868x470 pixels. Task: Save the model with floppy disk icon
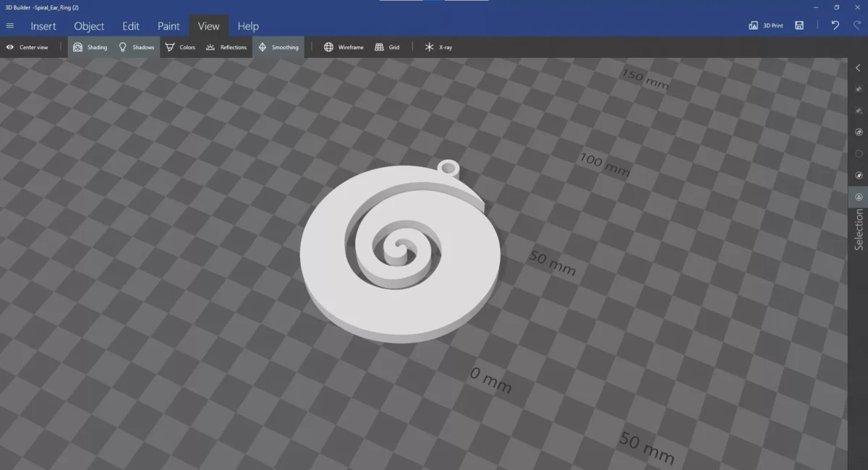point(799,25)
